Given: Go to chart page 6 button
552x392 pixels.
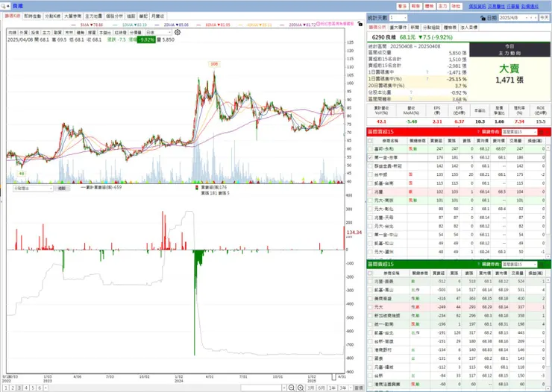Looking at the screenshot, I should point(40,388).
